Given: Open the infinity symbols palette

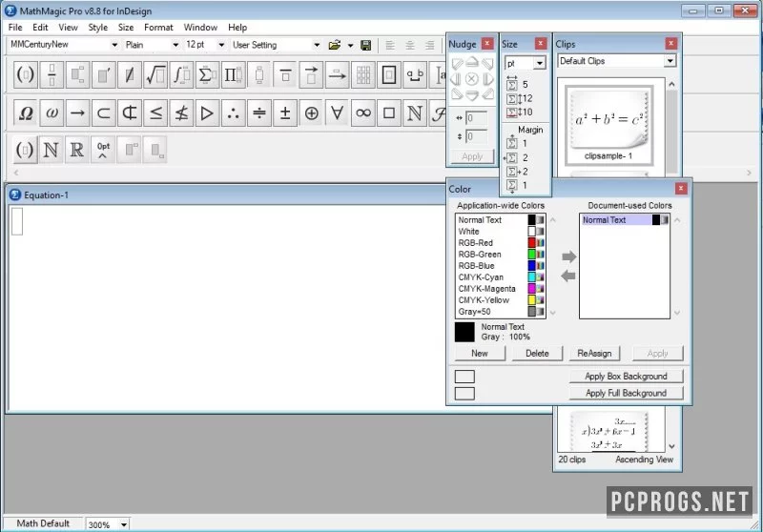Looking at the screenshot, I should (363, 113).
